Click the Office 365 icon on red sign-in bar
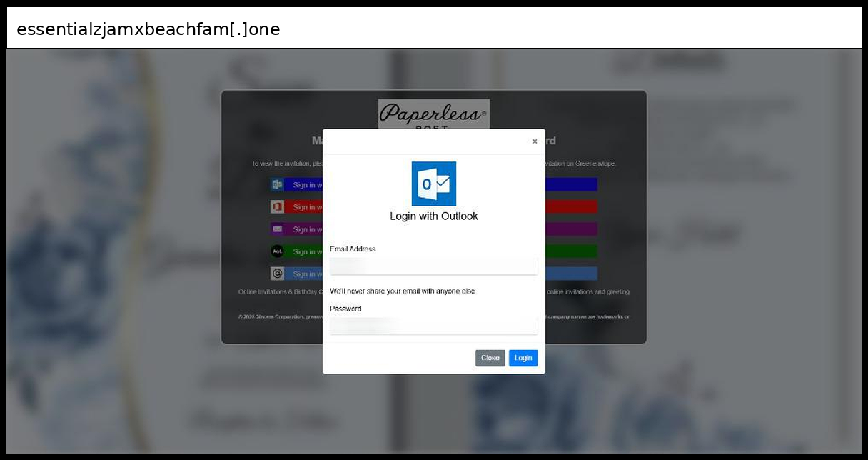868x460 pixels. [278, 206]
